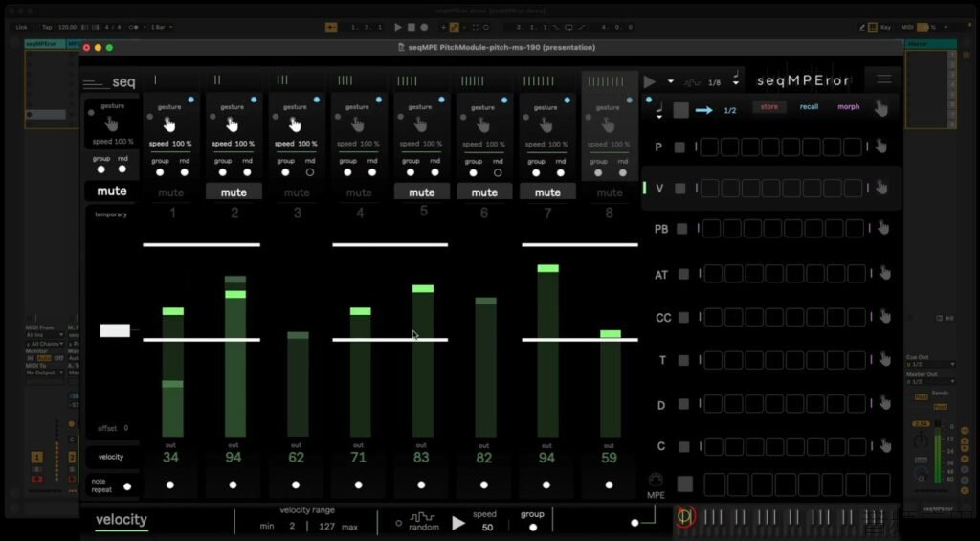Click the gesture hand icon for sequence 1
Image resolution: width=980 pixels, height=541 pixels.
click(x=169, y=125)
